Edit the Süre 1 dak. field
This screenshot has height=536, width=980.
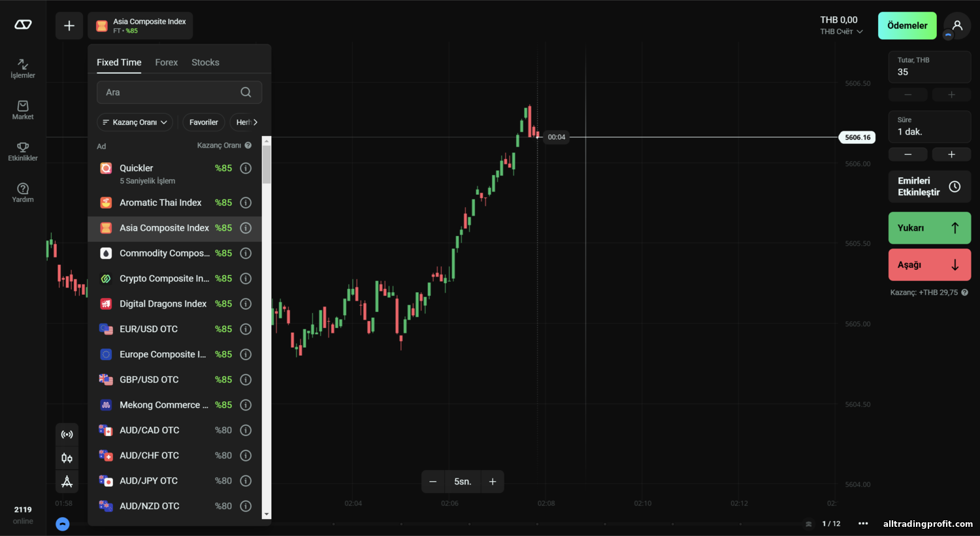point(930,126)
